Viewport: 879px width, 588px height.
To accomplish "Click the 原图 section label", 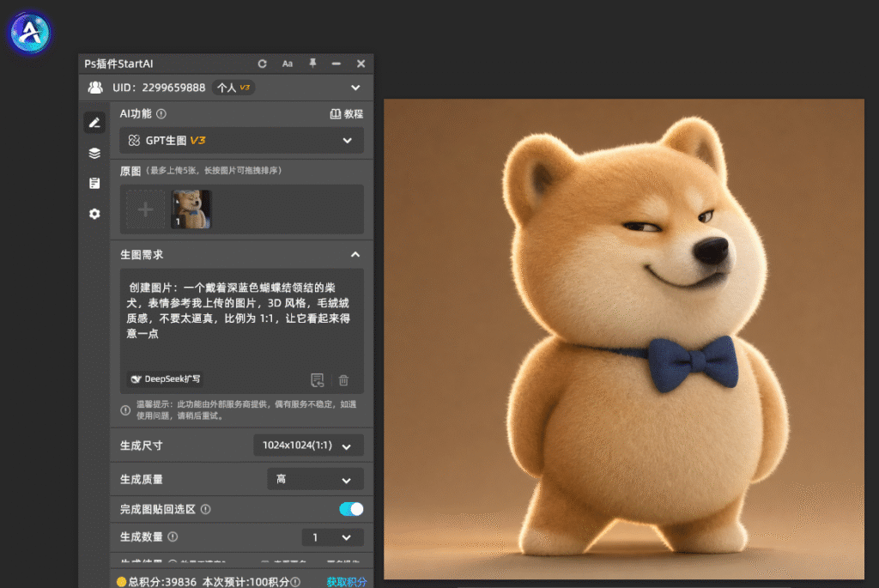I will [x=130, y=171].
